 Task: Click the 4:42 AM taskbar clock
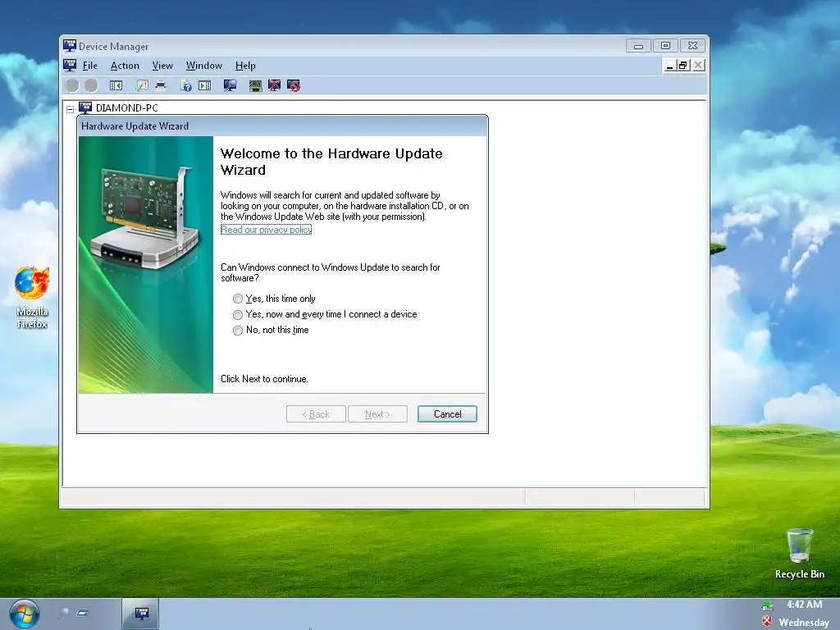(804, 605)
